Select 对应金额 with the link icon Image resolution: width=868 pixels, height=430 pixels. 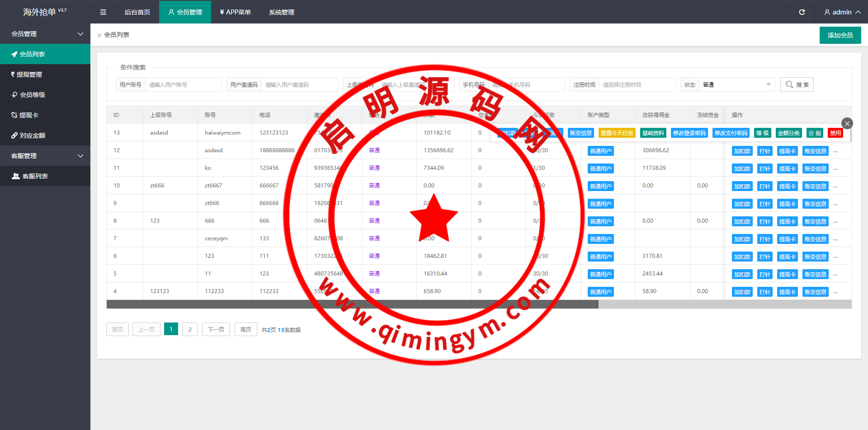pyautogui.click(x=45, y=136)
